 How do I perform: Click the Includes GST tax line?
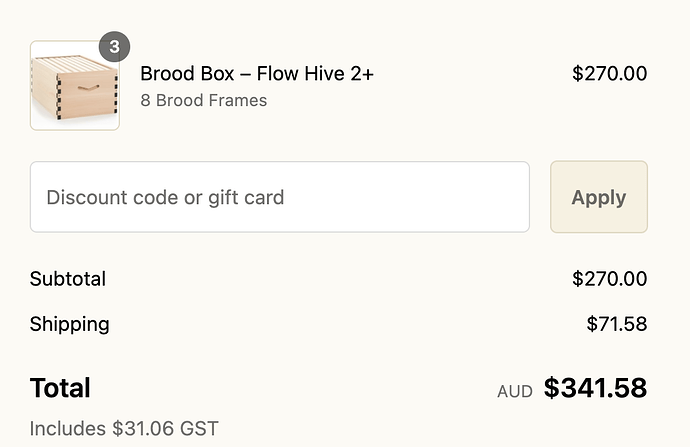124,429
